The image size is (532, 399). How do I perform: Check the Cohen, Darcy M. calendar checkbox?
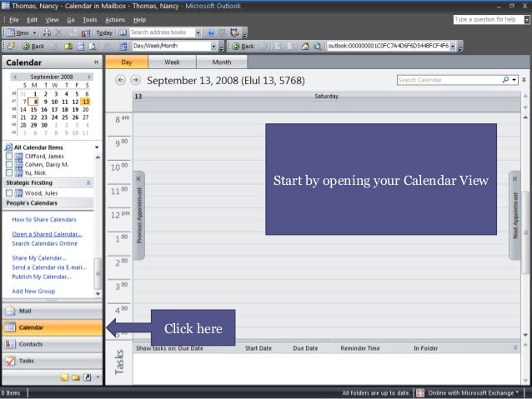coord(9,164)
